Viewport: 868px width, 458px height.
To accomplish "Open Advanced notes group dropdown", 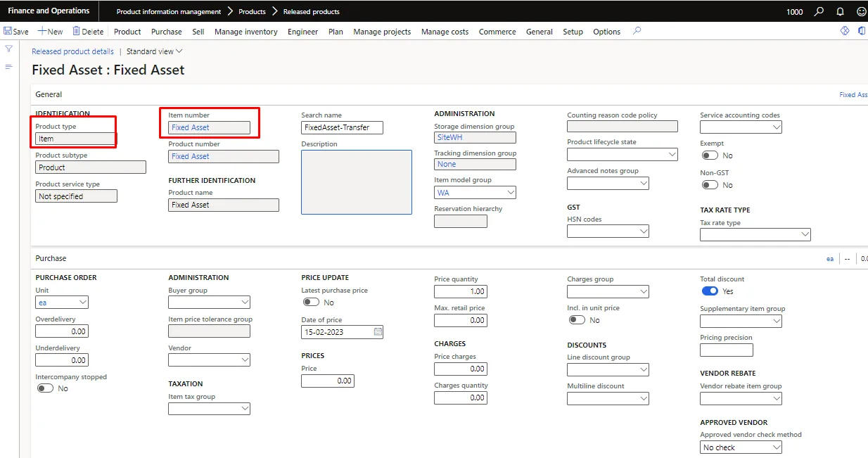I will (644, 183).
